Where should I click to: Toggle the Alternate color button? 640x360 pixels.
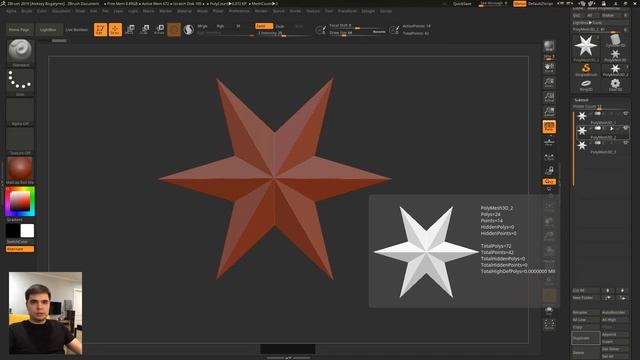[20, 249]
